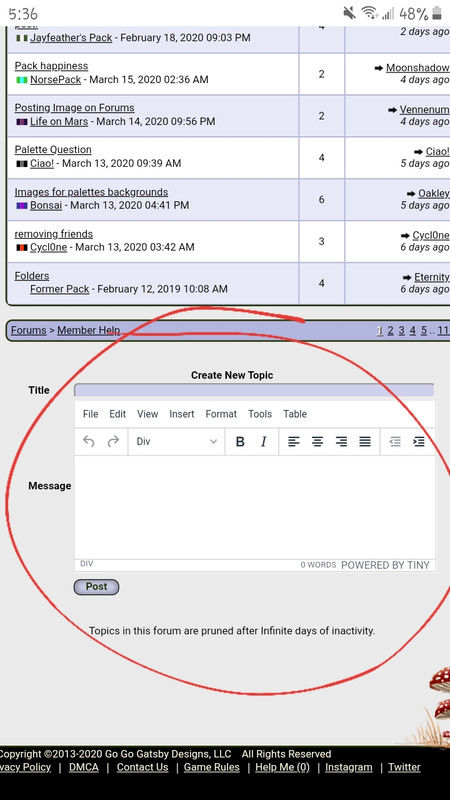Image resolution: width=450 pixels, height=800 pixels.
Task: Tap the Wi-Fi status bar icon
Action: 369,13
